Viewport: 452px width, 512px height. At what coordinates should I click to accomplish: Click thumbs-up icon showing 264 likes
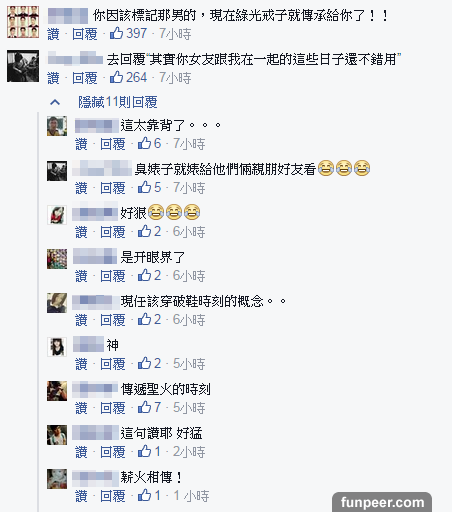(117, 77)
